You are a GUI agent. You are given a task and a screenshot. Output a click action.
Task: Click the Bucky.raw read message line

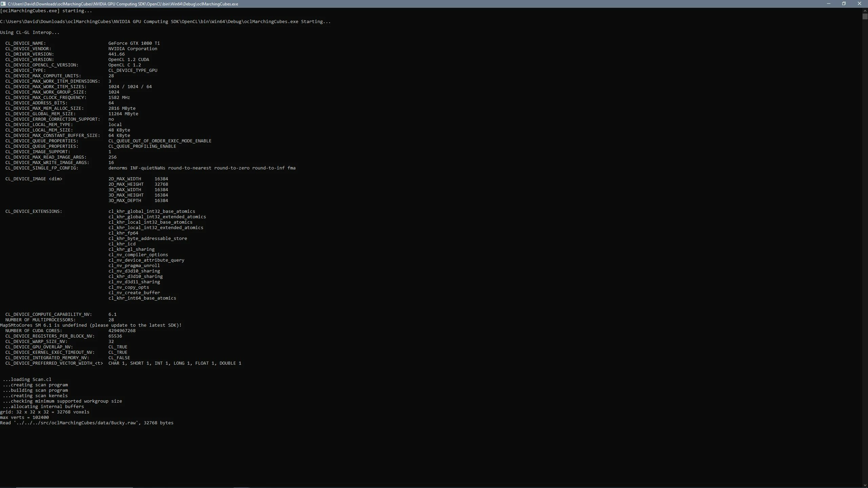(87, 423)
